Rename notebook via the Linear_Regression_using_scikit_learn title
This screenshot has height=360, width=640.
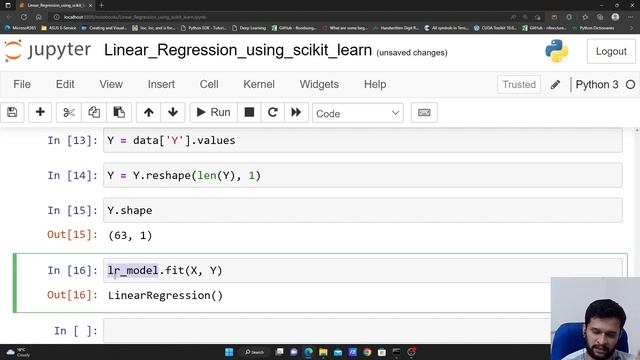238,50
